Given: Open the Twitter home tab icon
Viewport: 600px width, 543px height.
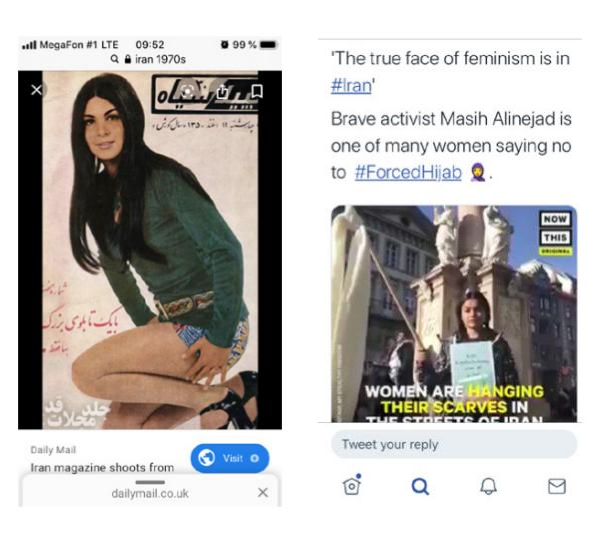Looking at the screenshot, I should tap(352, 485).
